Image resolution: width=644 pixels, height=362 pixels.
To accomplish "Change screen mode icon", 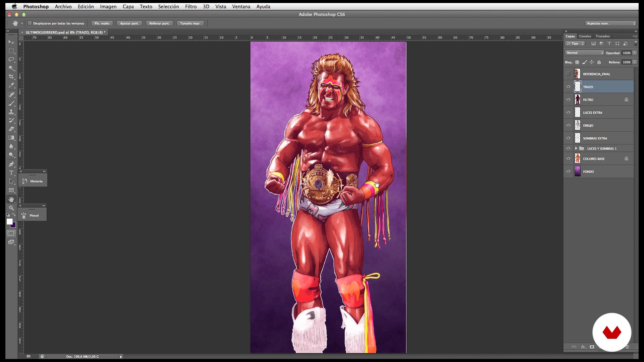I will click(x=11, y=242).
